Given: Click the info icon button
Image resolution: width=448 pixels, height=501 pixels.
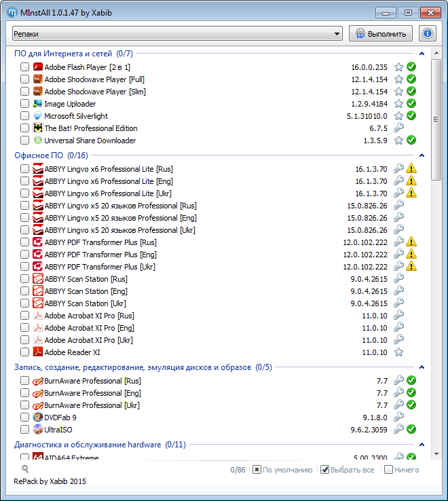Looking at the screenshot, I should tap(428, 33).
